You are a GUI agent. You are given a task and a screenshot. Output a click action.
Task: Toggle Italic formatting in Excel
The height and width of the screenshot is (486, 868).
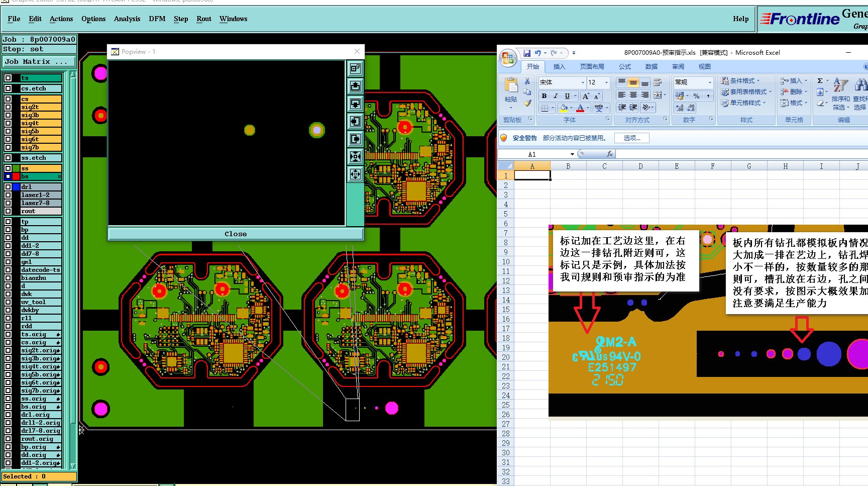[556, 96]
